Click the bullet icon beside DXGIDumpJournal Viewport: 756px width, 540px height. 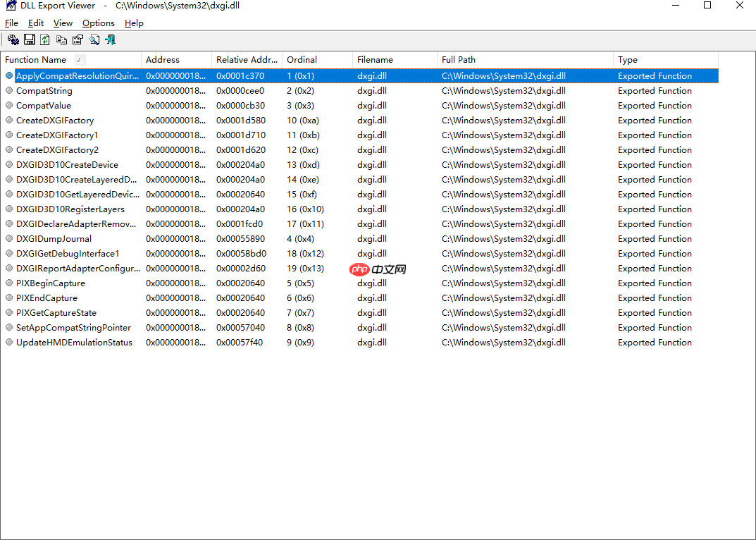pyautogui.click(x=9, y=239)
